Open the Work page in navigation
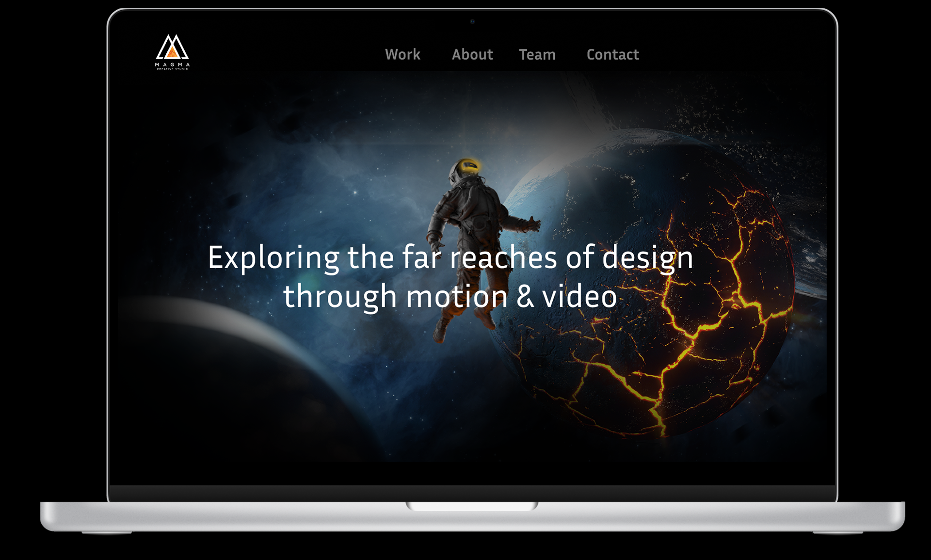Image resolution: width=931 pixels, height=560 pixels. (402, 54)
